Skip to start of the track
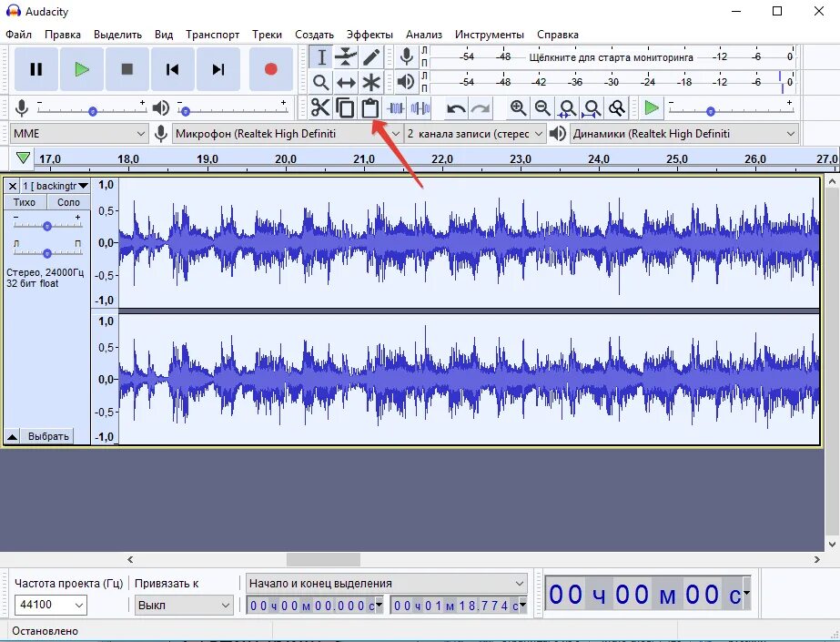This screenshot has width=840, height=642. pyautogui.click(x=173, y=69)
